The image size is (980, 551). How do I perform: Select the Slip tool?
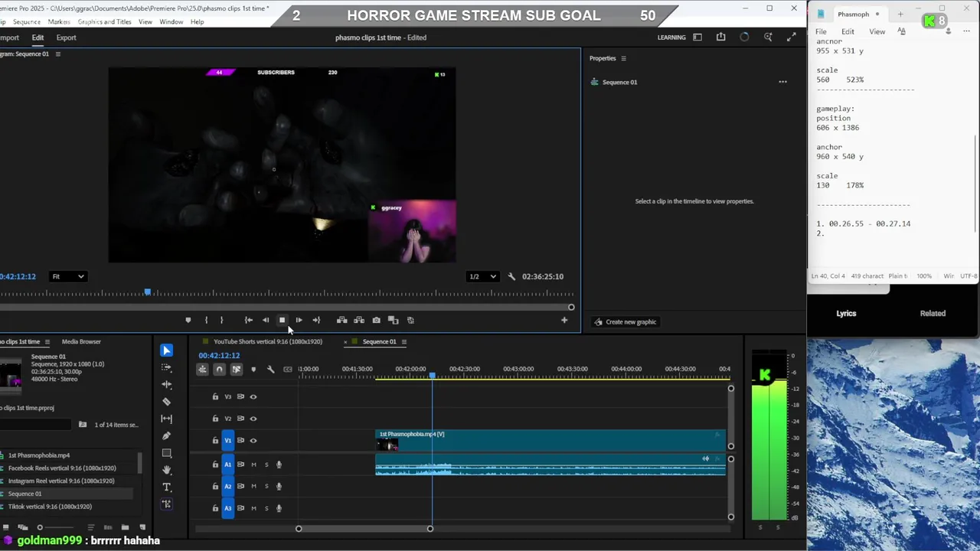click(x=166, y=419)
